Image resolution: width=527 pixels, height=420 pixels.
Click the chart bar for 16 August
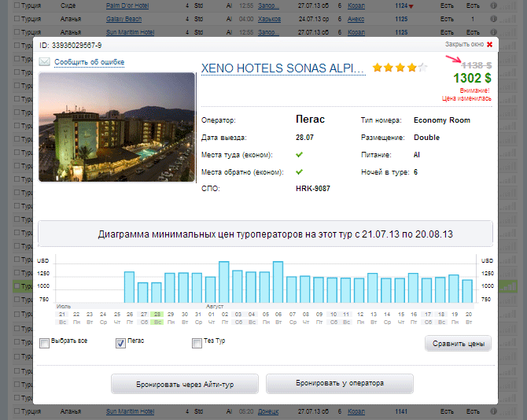coord(413,288)
